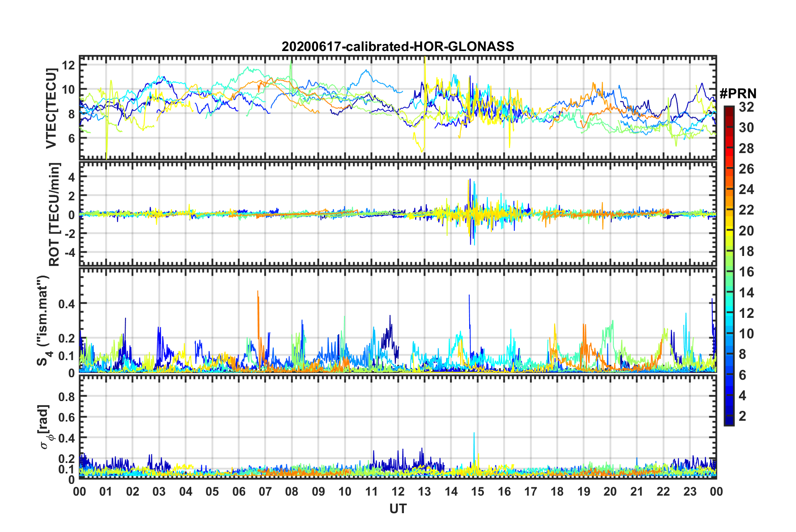Click the UT x-axis label
796x532 pixels.
coord(398,509)
